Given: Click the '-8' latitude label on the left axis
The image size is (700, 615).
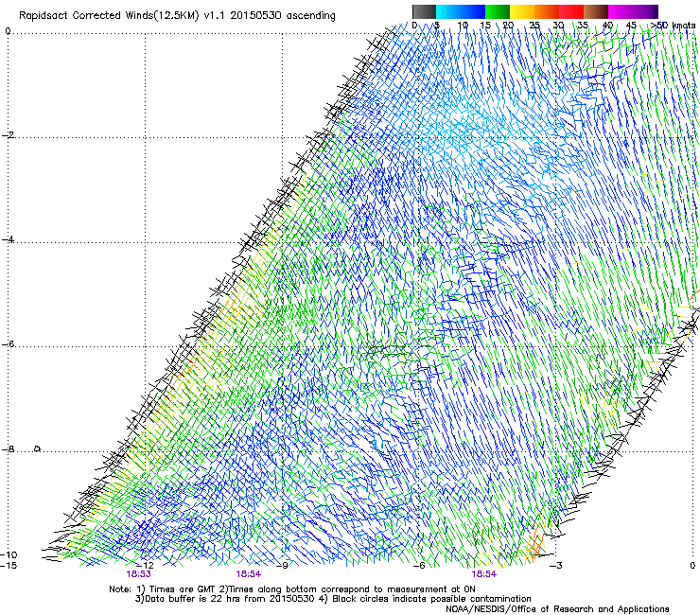Looking at the screenshot, I should pos(8,448).
